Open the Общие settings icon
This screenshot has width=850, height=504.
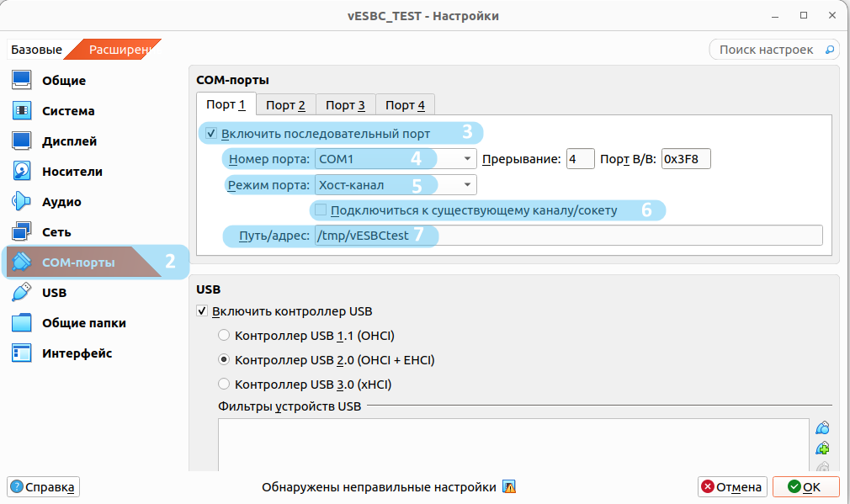22,81
